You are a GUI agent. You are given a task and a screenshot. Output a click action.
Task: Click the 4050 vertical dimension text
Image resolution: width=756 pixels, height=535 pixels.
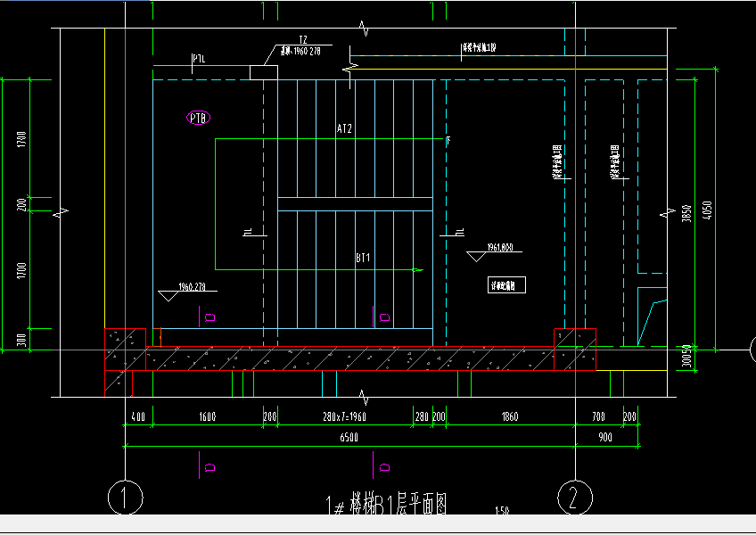pos(707,210)
